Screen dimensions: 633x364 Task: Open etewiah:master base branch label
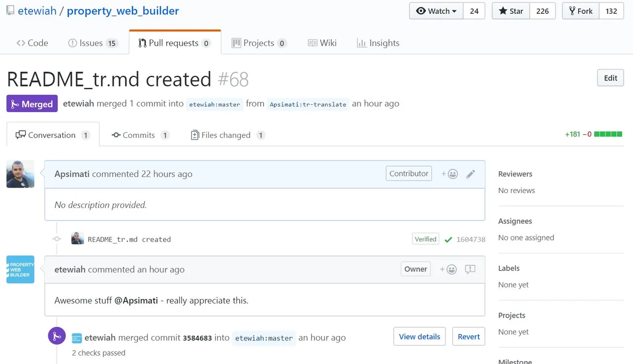215,104
